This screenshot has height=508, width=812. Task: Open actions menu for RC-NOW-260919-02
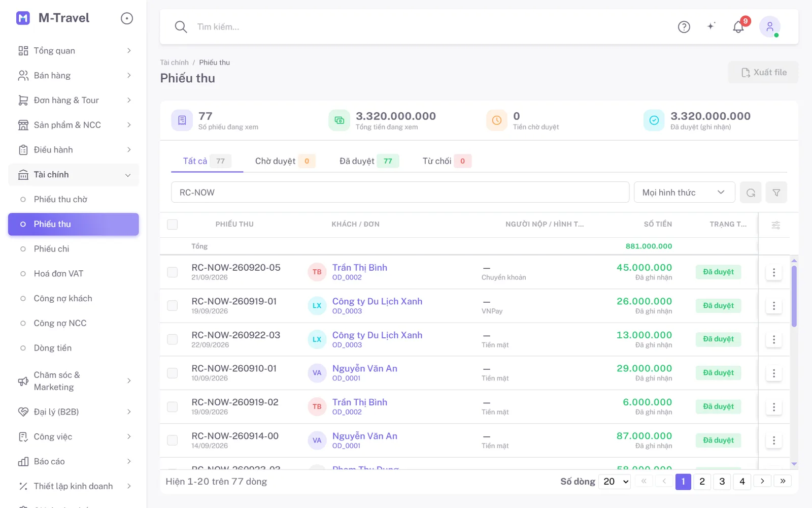tap(773, 407)
